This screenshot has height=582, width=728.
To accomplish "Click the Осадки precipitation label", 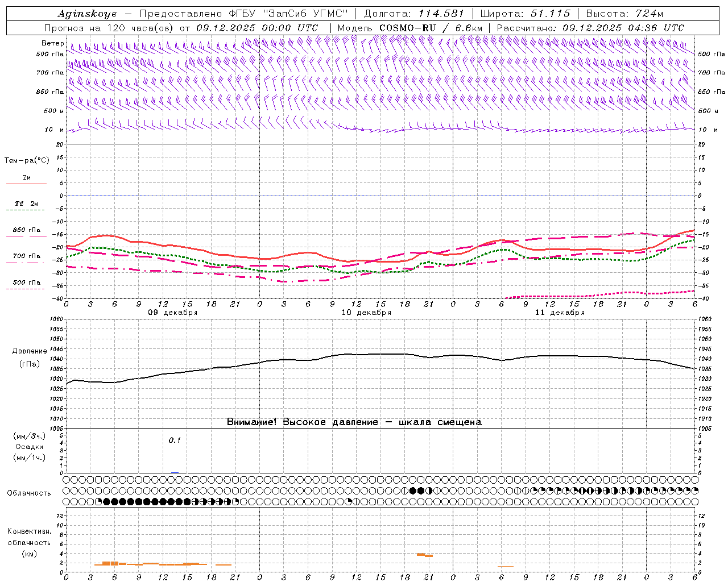I will pos(29,447).
